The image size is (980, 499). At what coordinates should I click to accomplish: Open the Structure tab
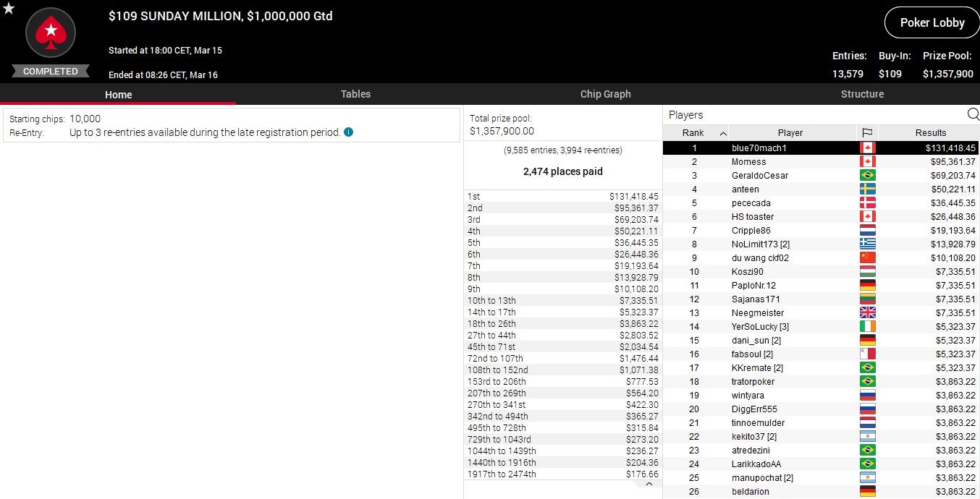tap(862, 94)
